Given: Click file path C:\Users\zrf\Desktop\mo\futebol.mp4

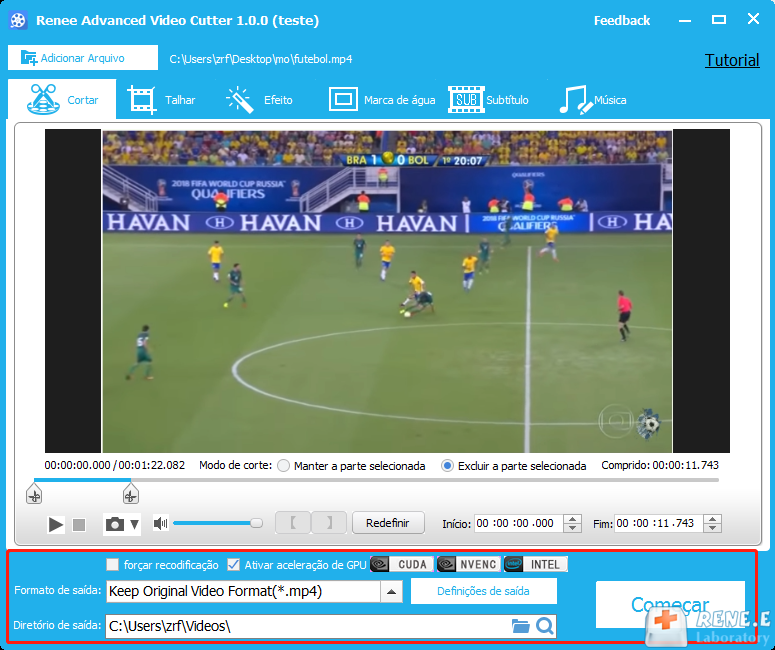Looking at the screenshot, I should pyautogui.click(x=260, y=59).
